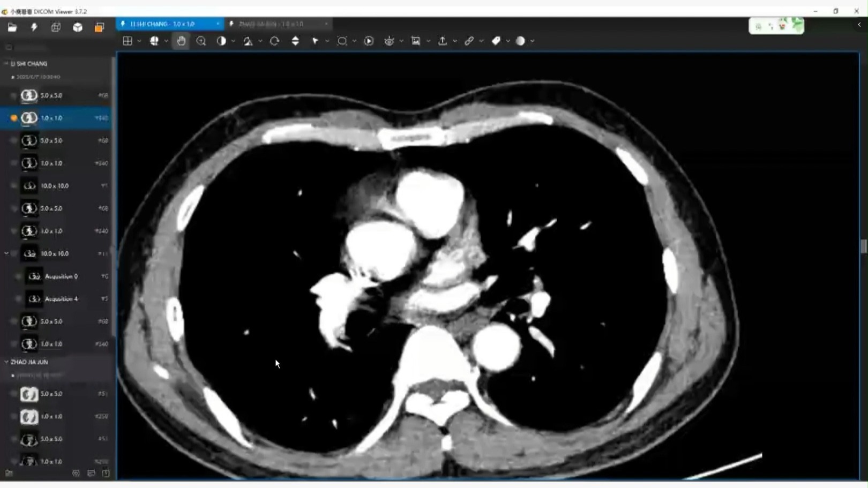868x488 pixels.
Task: Close the ZHAO JIA JUN tab
Action: [326, 24]
